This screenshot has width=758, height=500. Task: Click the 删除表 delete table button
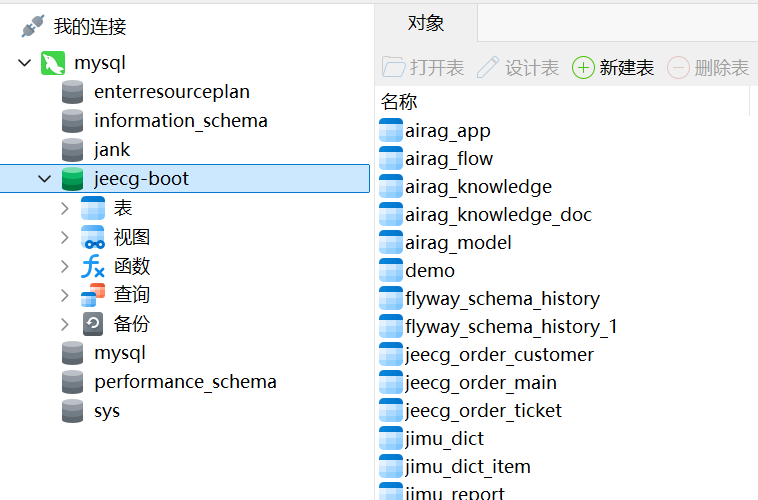[x=708, y=67]
